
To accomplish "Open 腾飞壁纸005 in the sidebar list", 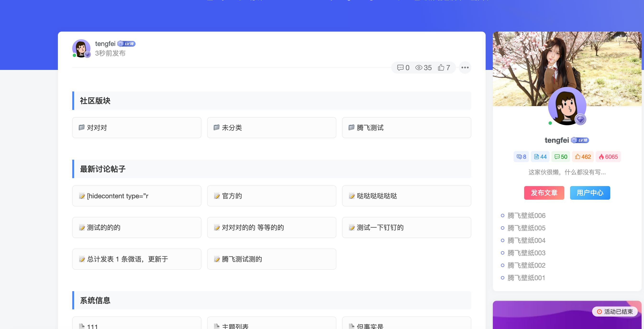I will tap(526, 228).
